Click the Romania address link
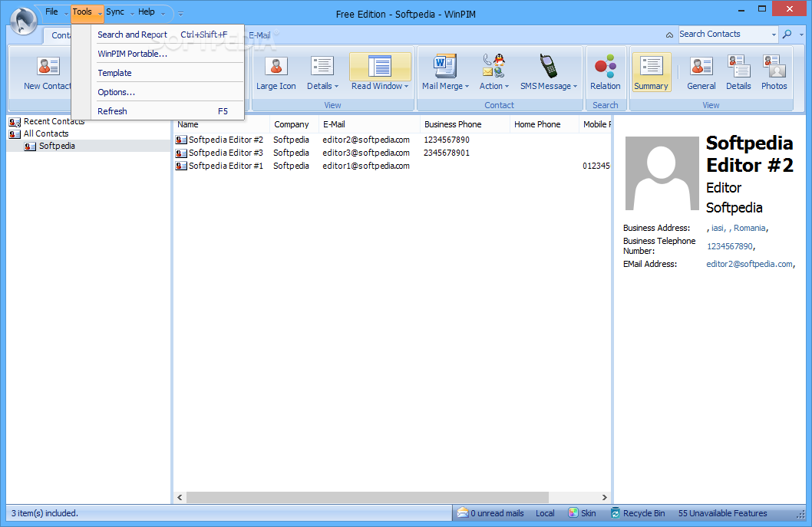 (749, 228)
